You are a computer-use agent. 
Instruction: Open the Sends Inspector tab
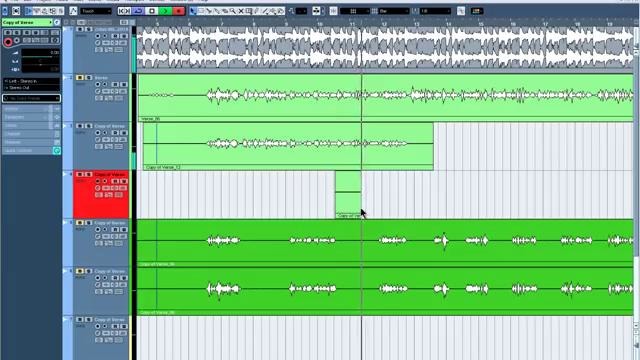click(x=31, y=126)
